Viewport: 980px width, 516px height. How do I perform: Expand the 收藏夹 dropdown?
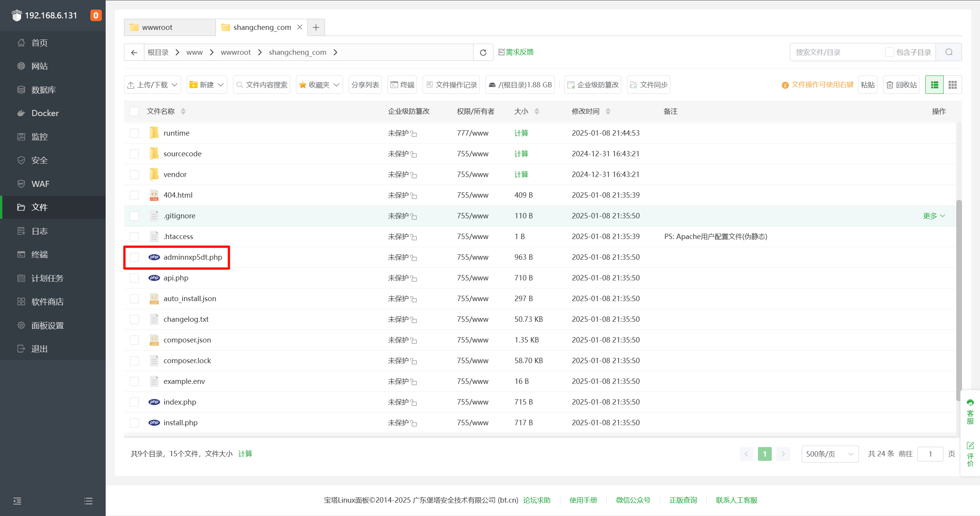click(319, 85)
